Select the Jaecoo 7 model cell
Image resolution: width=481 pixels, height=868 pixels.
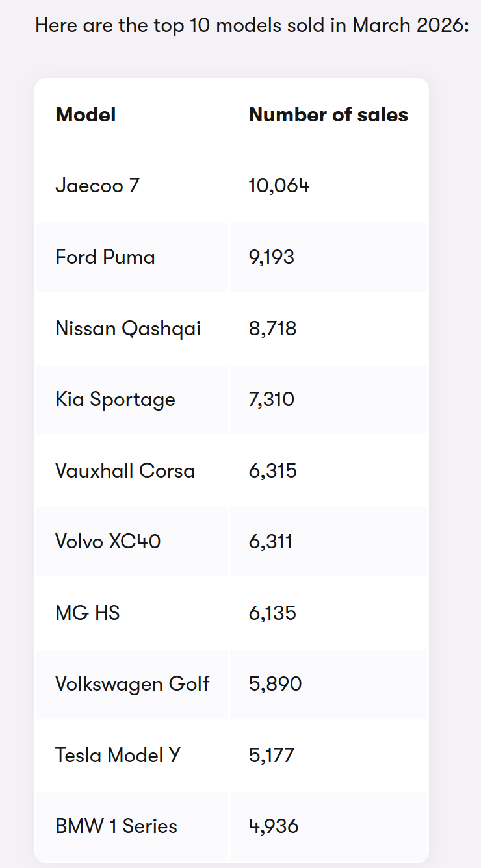pos(97,186)
